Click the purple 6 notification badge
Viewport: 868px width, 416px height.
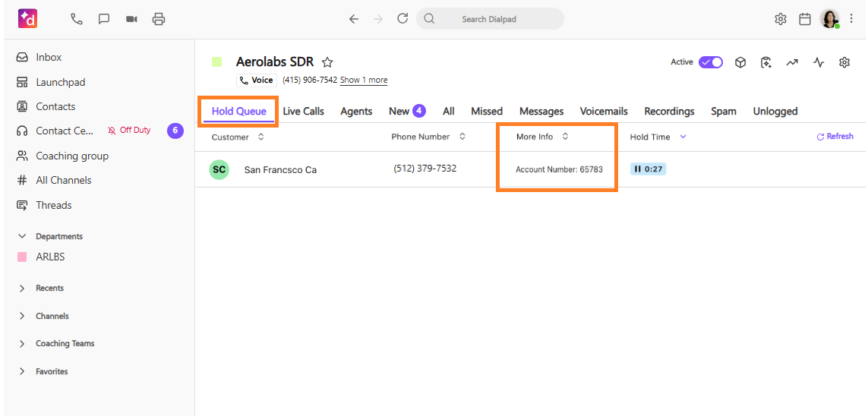175,131
